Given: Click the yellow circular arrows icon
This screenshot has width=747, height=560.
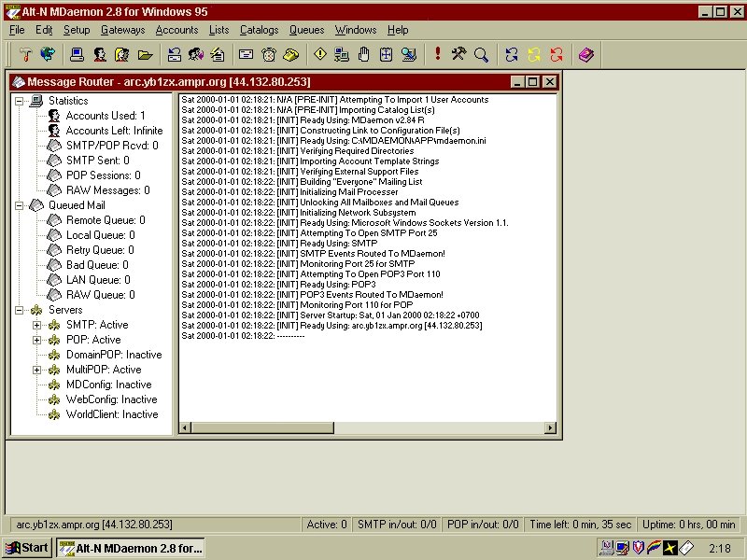Looking at the screenshot, I should (x=533, y=55).
